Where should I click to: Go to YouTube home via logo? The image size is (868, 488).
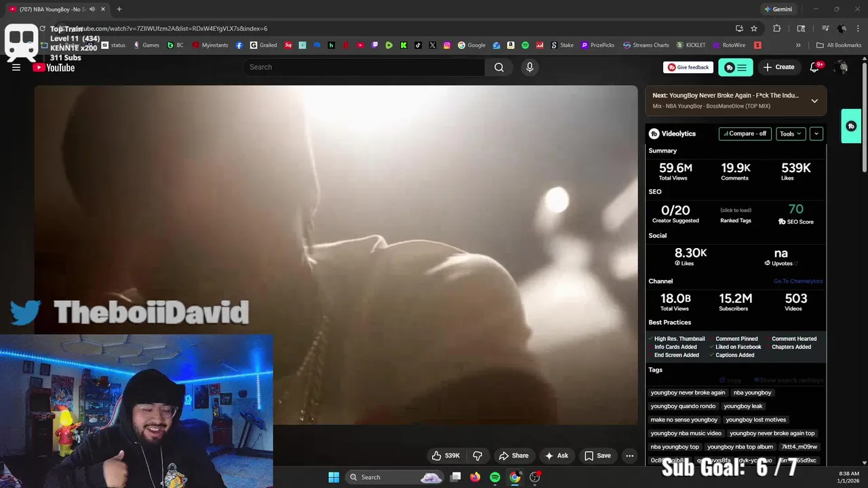[x=54, y=68]
